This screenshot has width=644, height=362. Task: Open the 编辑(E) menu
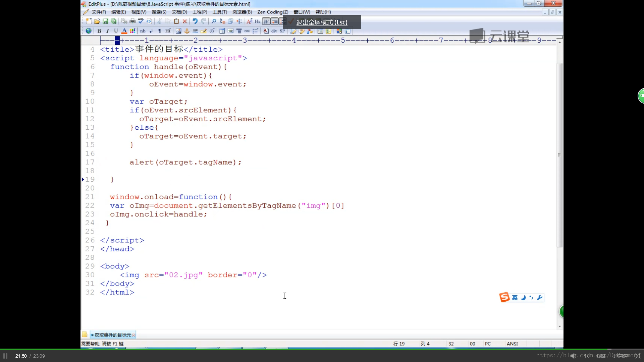tap(119, 12)
